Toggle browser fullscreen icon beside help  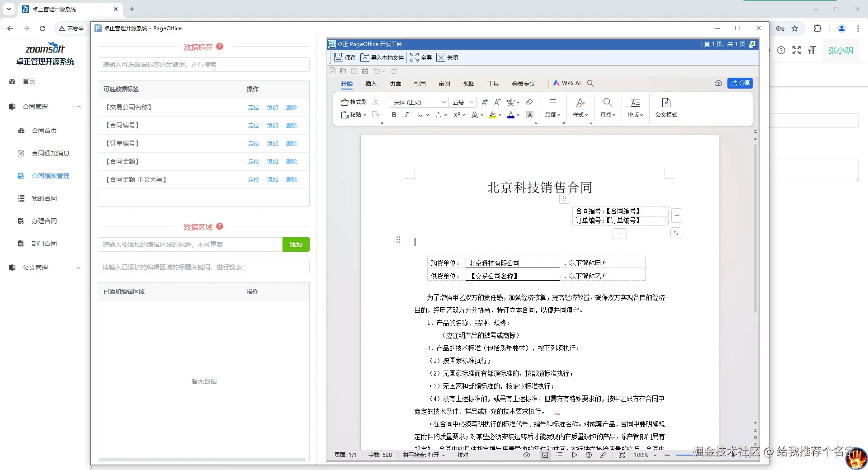point(797,50)
